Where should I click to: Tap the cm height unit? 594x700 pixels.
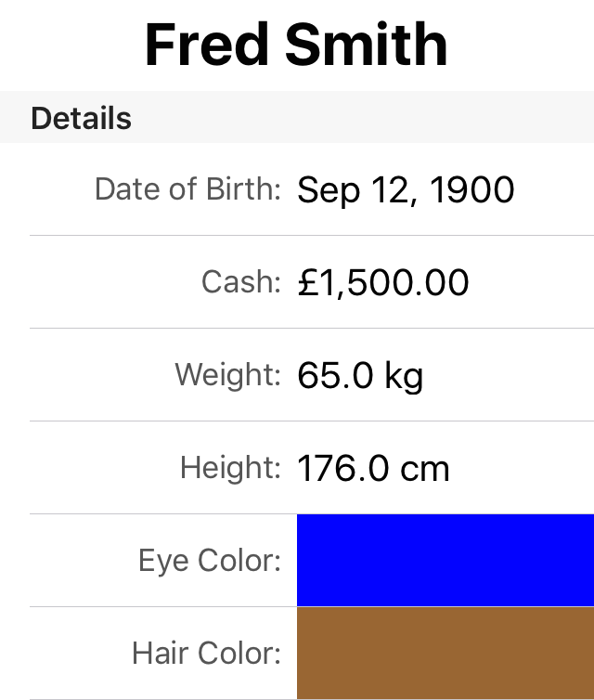425,469
